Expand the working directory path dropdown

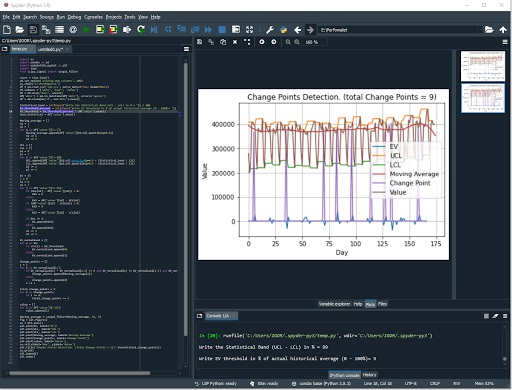480,30
